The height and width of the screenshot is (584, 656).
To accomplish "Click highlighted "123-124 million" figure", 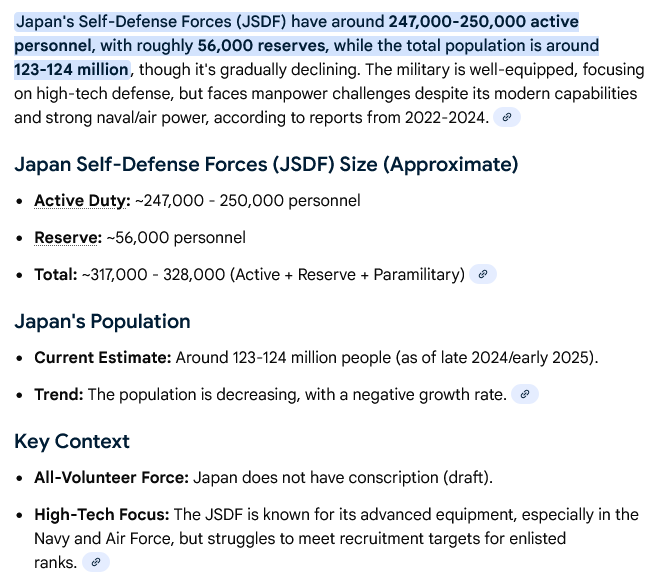I will [x=71, y=69].
